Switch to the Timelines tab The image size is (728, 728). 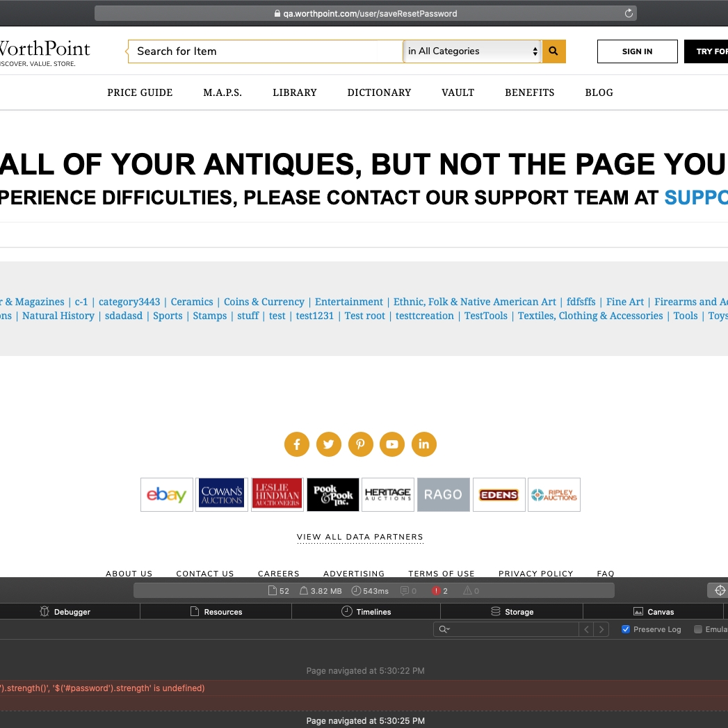tap(366, 611)
